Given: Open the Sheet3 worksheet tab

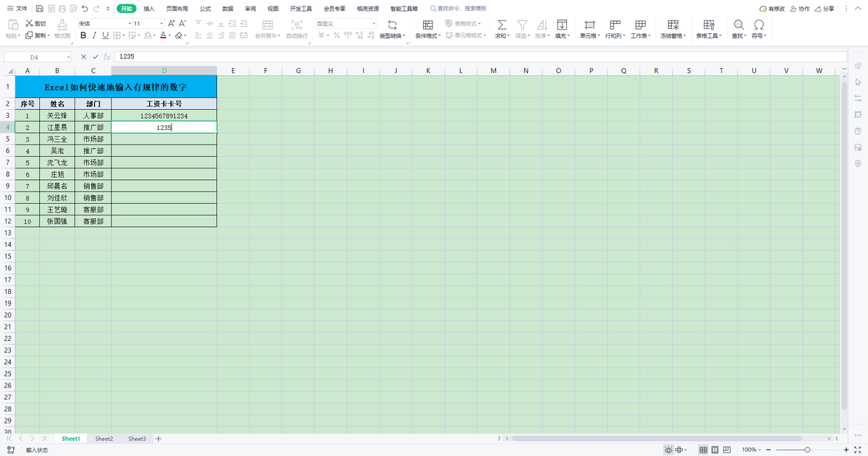Looking at the screenshot, I should click(137, 439).
